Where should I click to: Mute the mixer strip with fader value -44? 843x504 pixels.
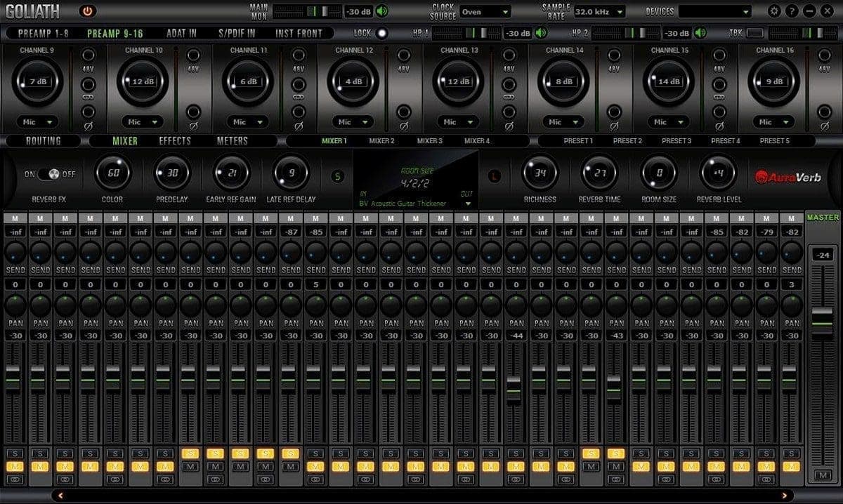click(516, 467)
